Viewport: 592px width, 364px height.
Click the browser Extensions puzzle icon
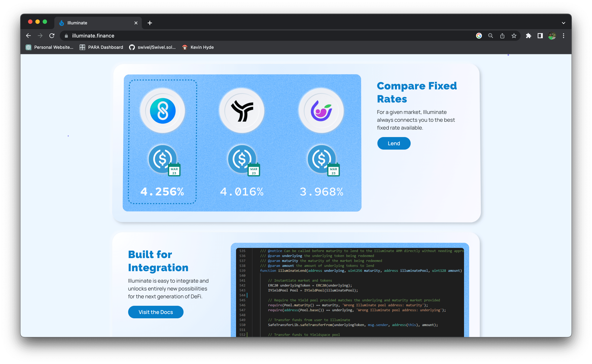[528, 36]
